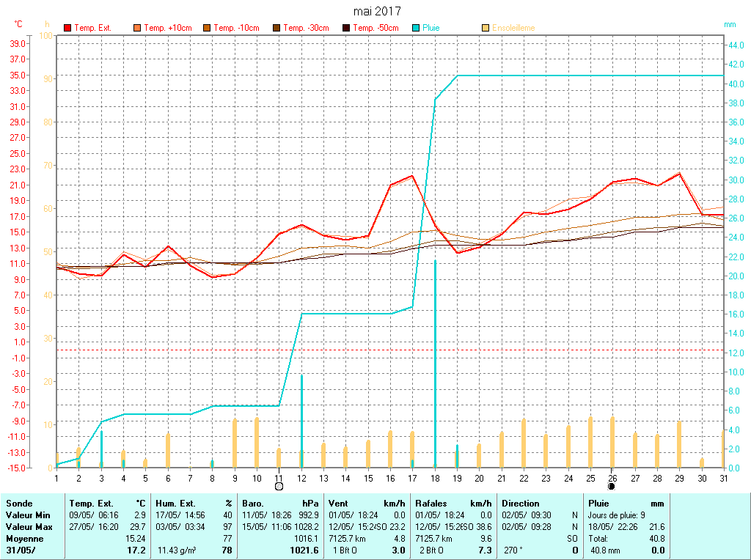
Task: Click the tall rain bar on day 18
Action: point(435,366)
